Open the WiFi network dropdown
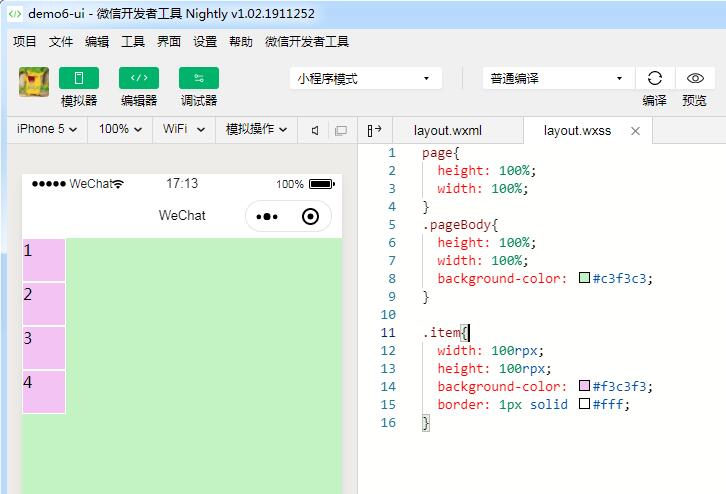Viewport: 726px width, 494px height. [x=184, y=129]
